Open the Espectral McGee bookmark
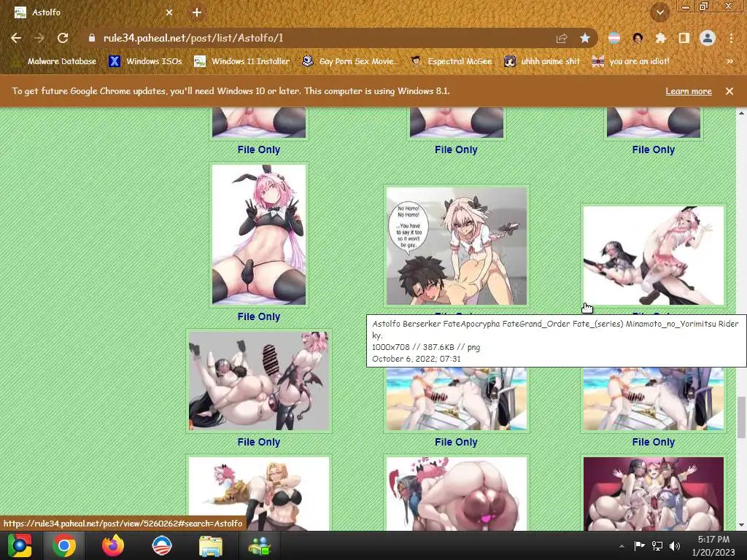This screenshot has height=560, width=747. pyautogui.click(x=452, y=61)
